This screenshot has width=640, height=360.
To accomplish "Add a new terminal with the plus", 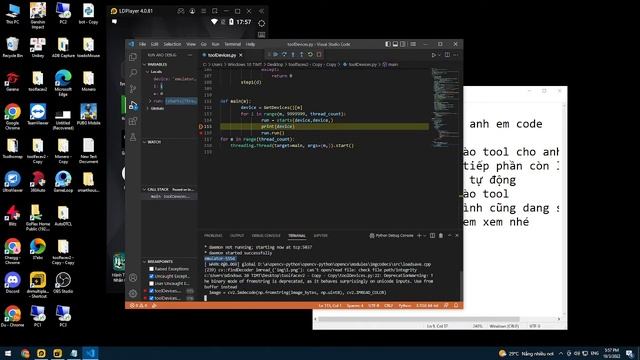I will (x=419, y=236).
